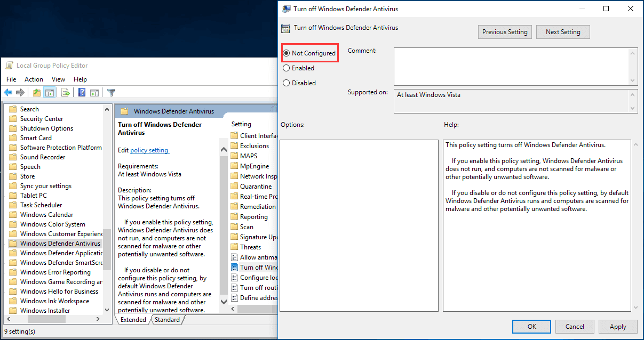
Task: Click the Search folder icon in tree
Action: 13,109
